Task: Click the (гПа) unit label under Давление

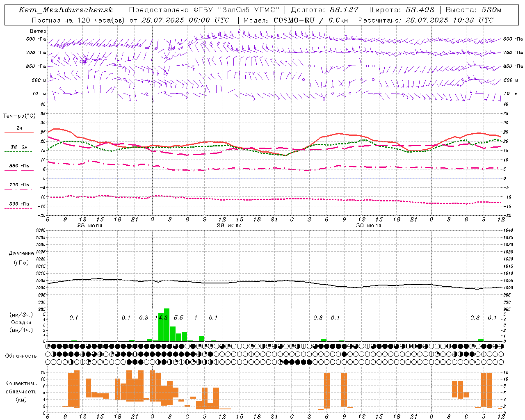Action: (x=21, y=262)
